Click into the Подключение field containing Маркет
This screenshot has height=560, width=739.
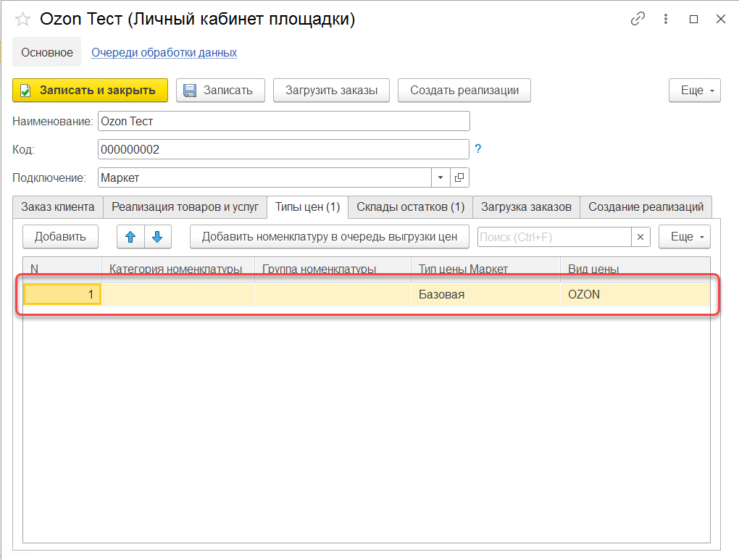tap(264, 177)
